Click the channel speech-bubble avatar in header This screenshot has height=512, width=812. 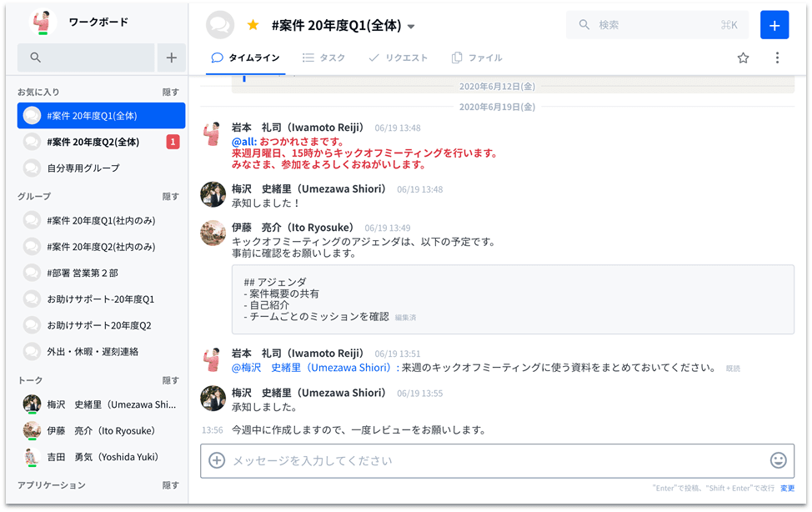(x=219, y=25)
